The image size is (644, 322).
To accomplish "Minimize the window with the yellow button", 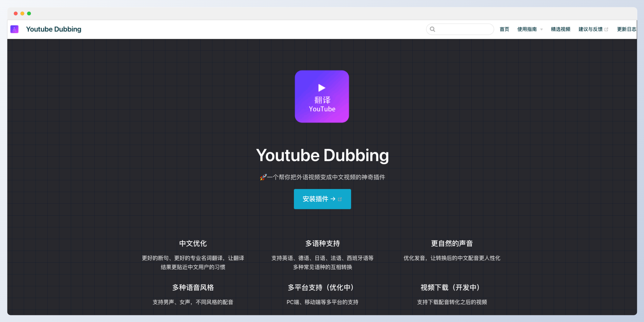I will point(22,13).
